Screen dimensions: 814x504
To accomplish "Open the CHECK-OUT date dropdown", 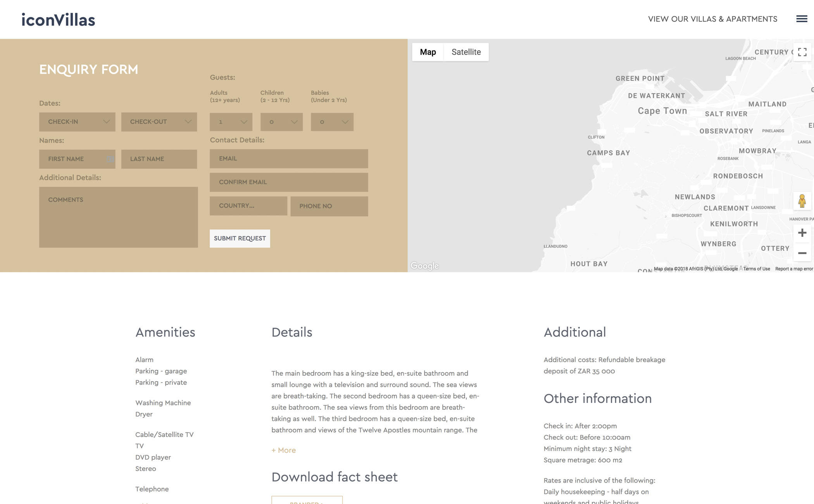I will (x=159, y=121).
